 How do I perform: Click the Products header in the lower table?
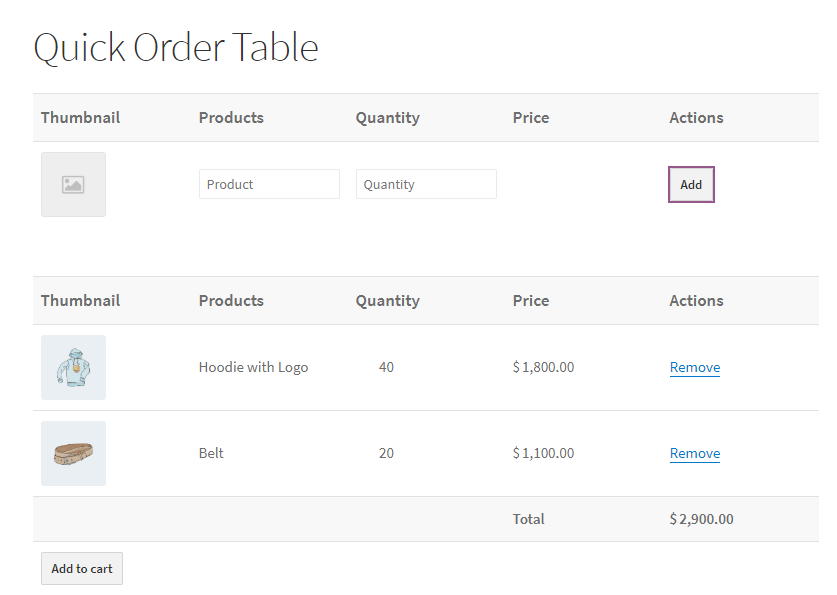[x=231, y=300]
